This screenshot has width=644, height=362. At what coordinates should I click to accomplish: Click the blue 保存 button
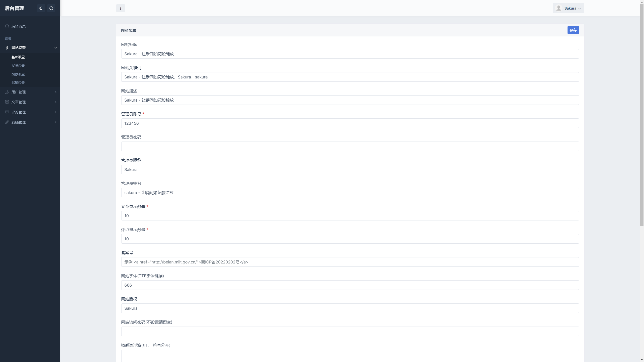[573, 30]
